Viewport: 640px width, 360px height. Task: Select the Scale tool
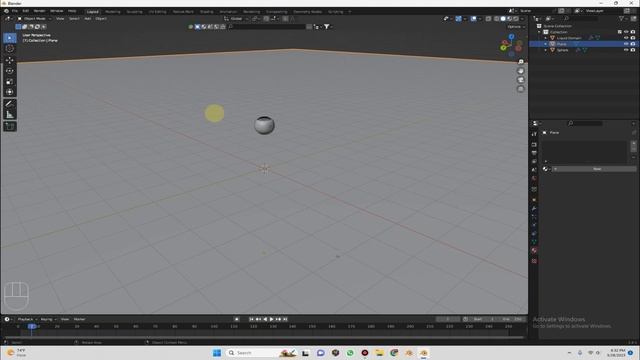point(10,82)
